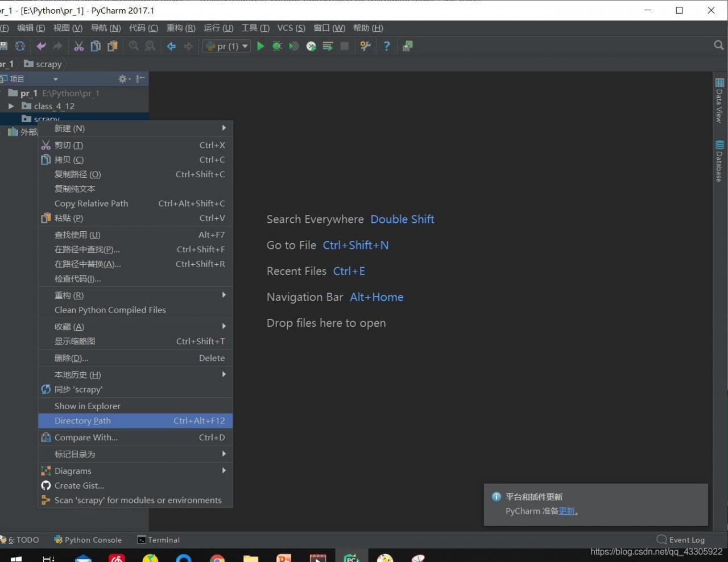Open the search everywhere magnifier icon
The height and width of the screenshot is (562, 728).
pyautogui.click(x=718, y=45)
